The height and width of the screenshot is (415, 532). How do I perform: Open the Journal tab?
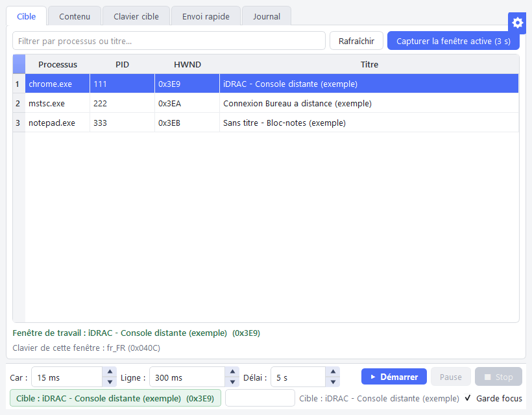(267, 16)
